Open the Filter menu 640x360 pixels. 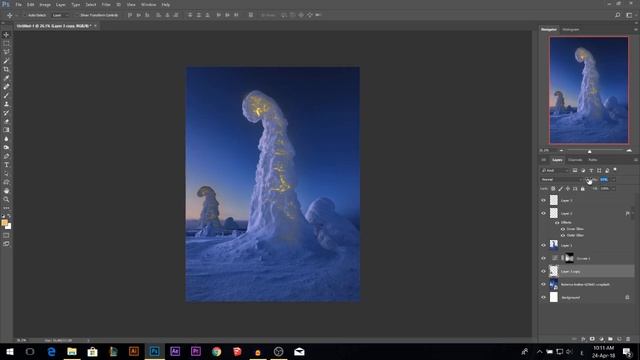click(106, 4)
